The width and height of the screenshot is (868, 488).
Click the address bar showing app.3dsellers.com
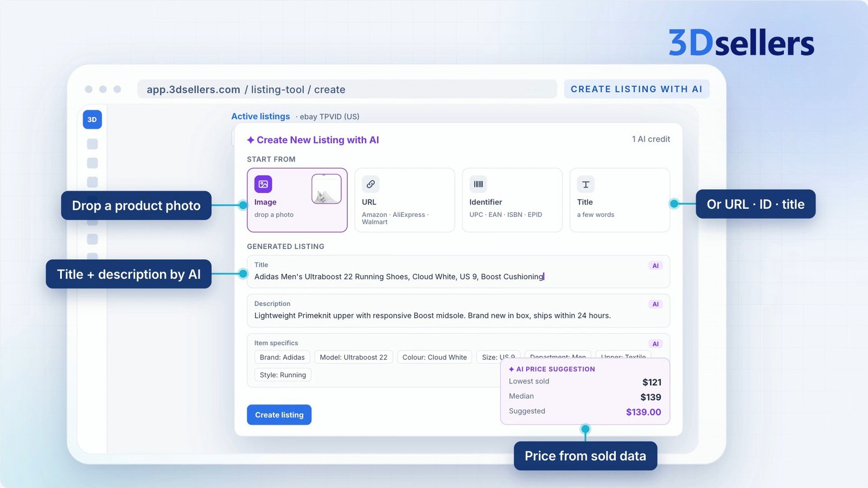[x=347, y=89]
